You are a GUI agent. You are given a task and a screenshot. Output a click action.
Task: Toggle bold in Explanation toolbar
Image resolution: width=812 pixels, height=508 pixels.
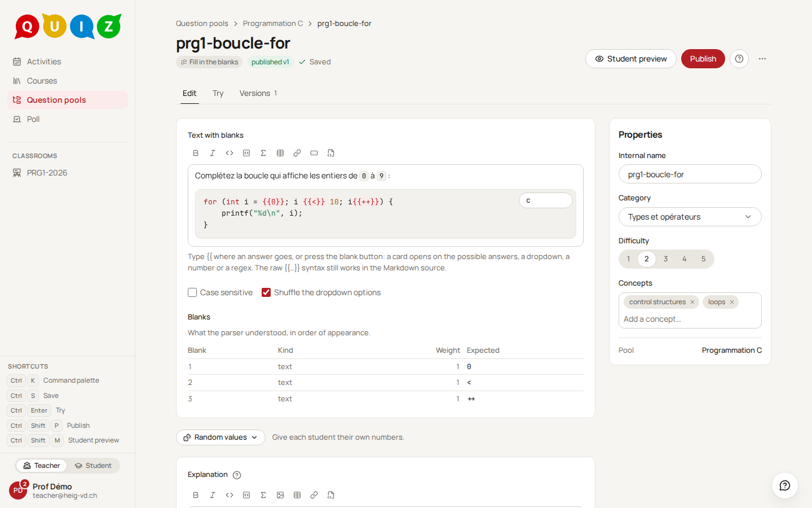click(196, 495)
